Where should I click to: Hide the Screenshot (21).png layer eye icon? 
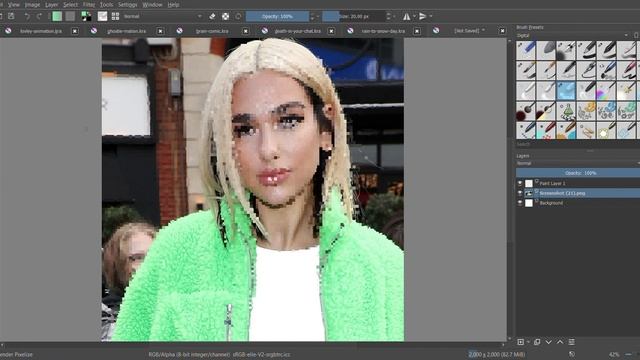[520, 193]
